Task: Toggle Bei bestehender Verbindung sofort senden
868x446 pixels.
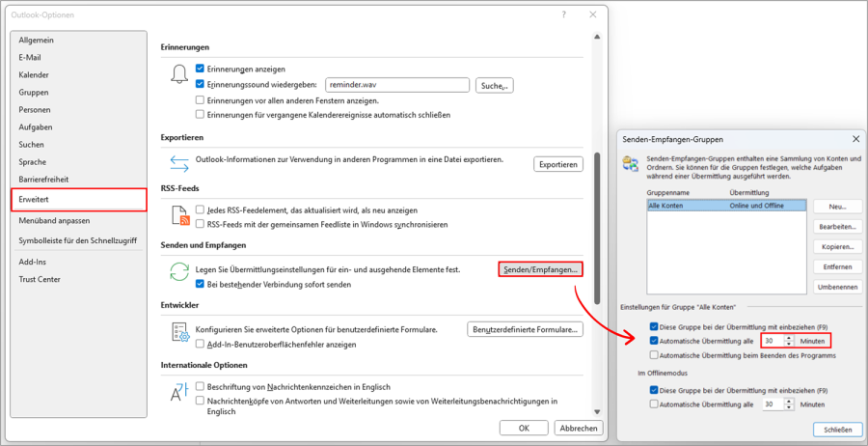Action: [x=200, y=284]
